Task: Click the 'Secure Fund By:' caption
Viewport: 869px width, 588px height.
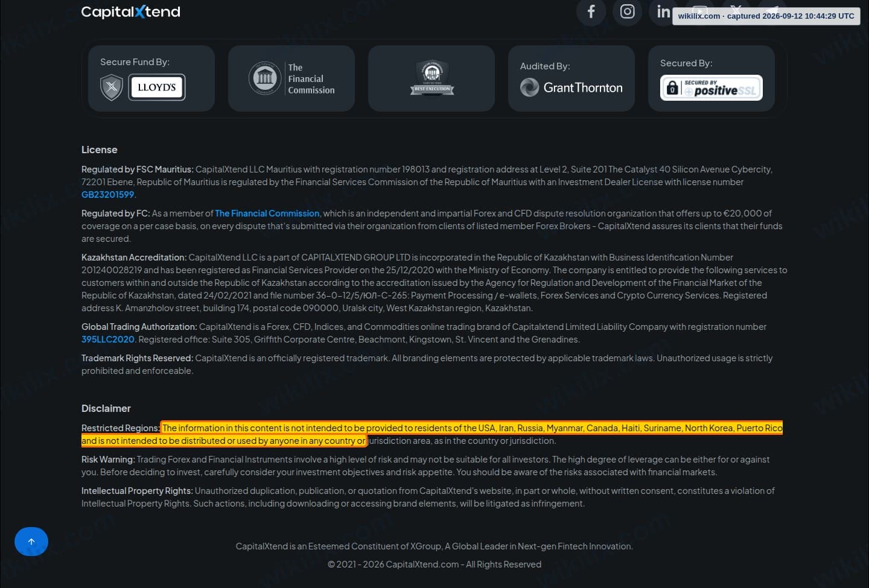Action: pos(135,62)
